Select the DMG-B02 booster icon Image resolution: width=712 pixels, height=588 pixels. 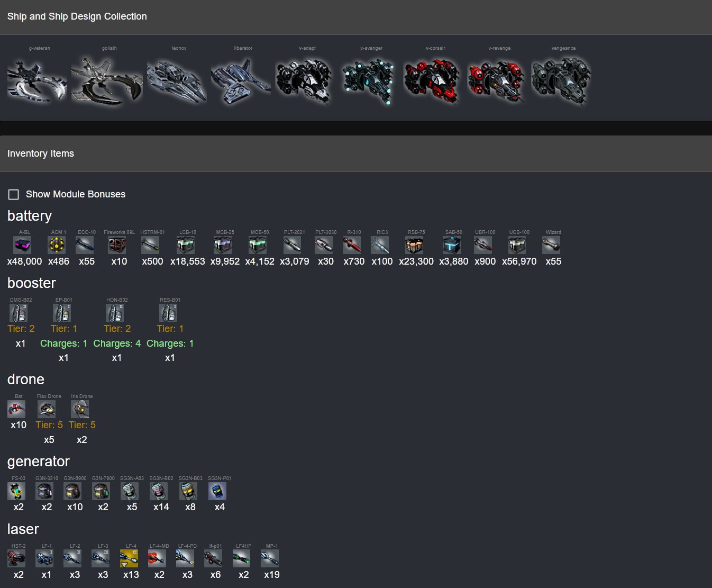tap(19, 313)
